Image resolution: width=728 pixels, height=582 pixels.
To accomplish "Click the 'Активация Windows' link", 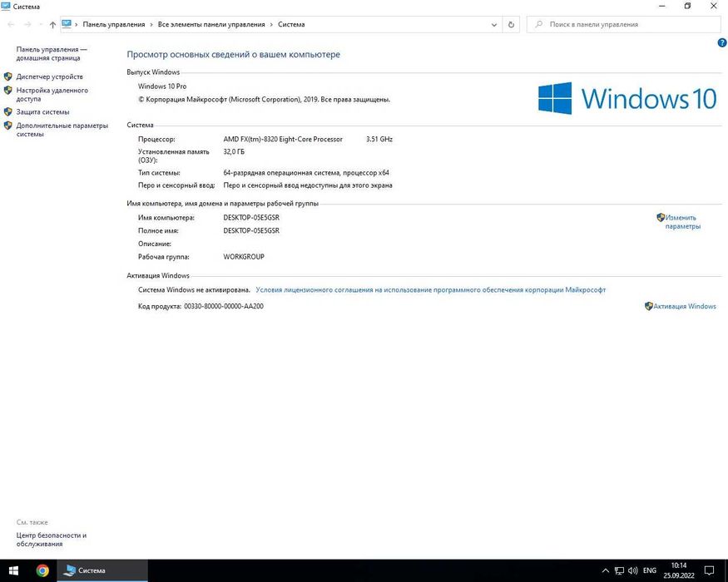I will tap(685, 306).
